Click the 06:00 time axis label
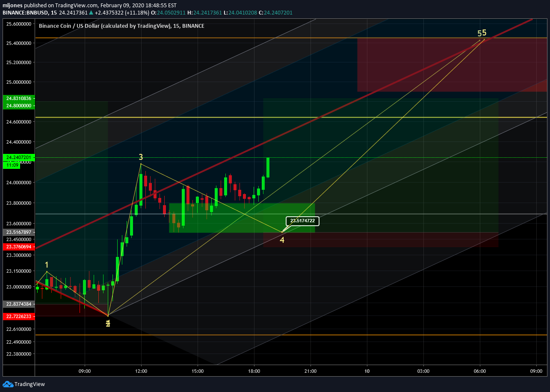Viewport: 550px width, 392px height. (x=480, y=371)
